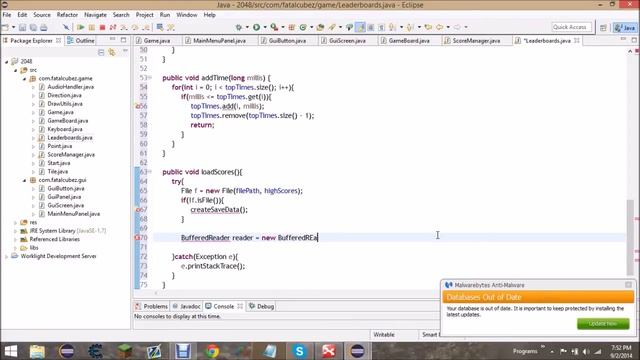Click the editor vertical scrollbar thumb
The height and width of the screenshot is (360, 640).
(631, 238)
